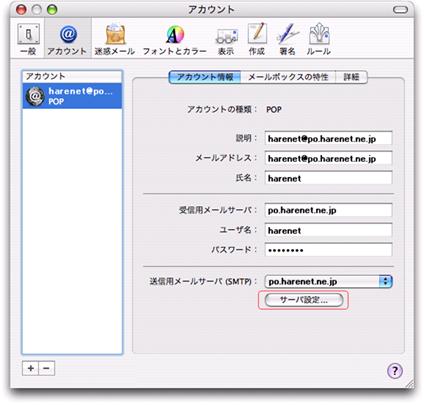Add a new account with plus button
The image size is (424, 405).
30,368
